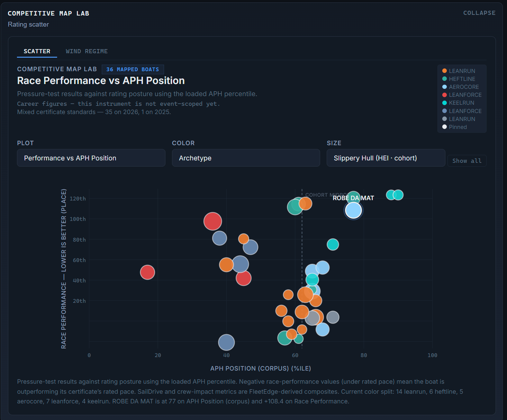Click the 36 MAPPED BOATS badge
The height and width of the screenshot is (420, 507).
133,69
